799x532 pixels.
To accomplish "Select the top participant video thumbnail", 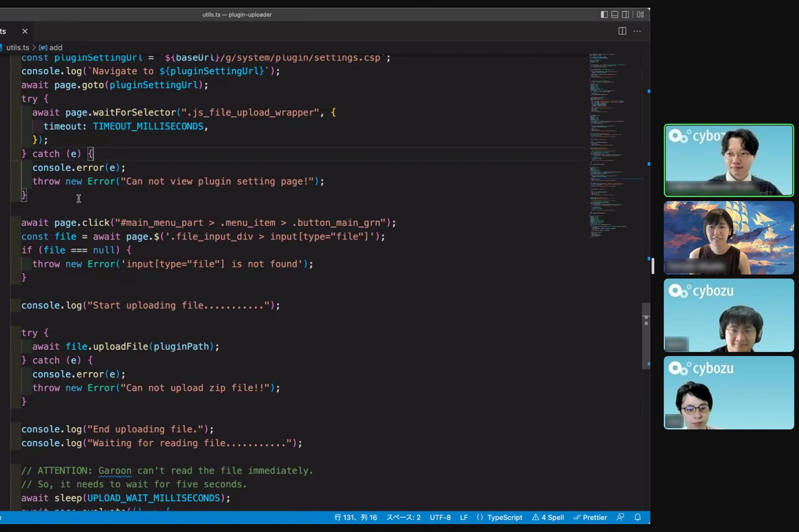I will coord(728,160).
